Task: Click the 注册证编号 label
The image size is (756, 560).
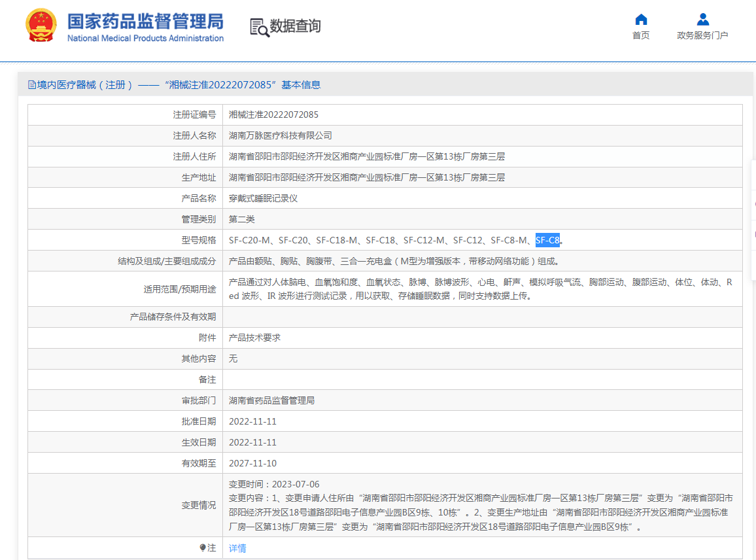Action: pyautogui.click(x=194, y=114)
